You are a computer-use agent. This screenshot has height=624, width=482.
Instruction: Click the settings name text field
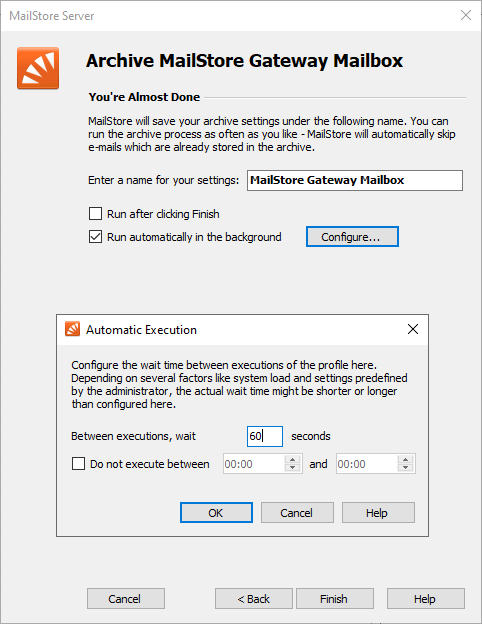point(355,180)
